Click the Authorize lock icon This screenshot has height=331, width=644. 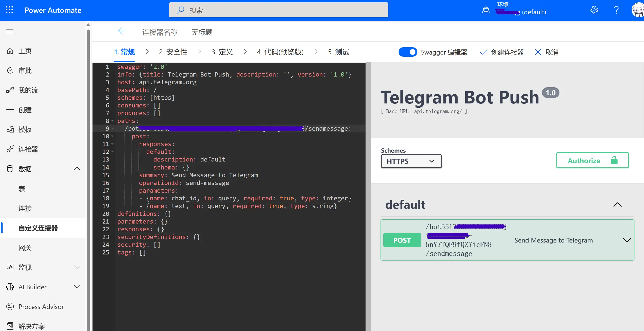pos(614,160)
